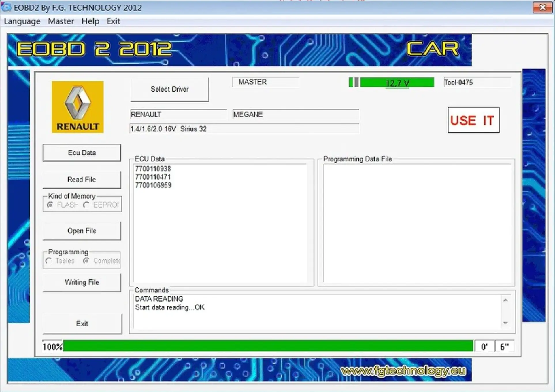Image resolution: width=555 pixels, height=392 pixels.
Task: Click the EOBD2 application icon in the title bar
Action: 7,7
